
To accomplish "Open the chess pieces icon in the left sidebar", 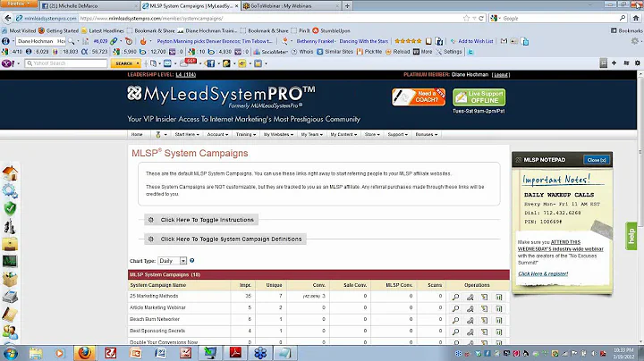I will [10, 226].
